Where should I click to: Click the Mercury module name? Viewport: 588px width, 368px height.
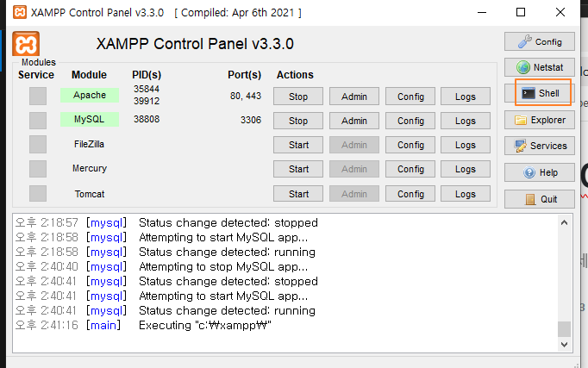pos(90,168)
